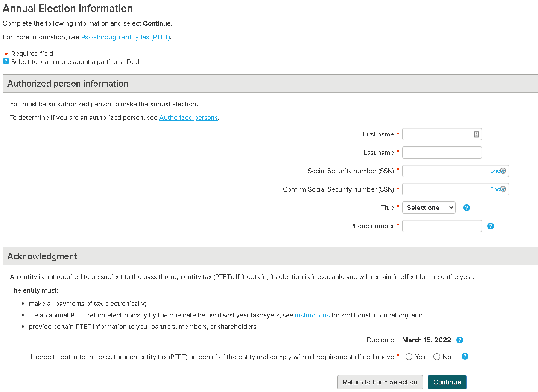Click the Phone number text box
This screenshot has width=538, height=392.
(x=442, y=226)
